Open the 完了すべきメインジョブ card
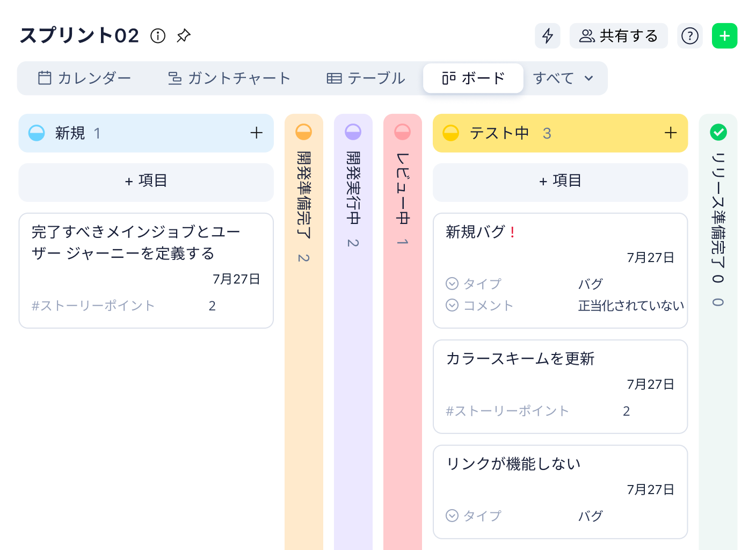This screenshot has height=550, width=756. [146, 271]
